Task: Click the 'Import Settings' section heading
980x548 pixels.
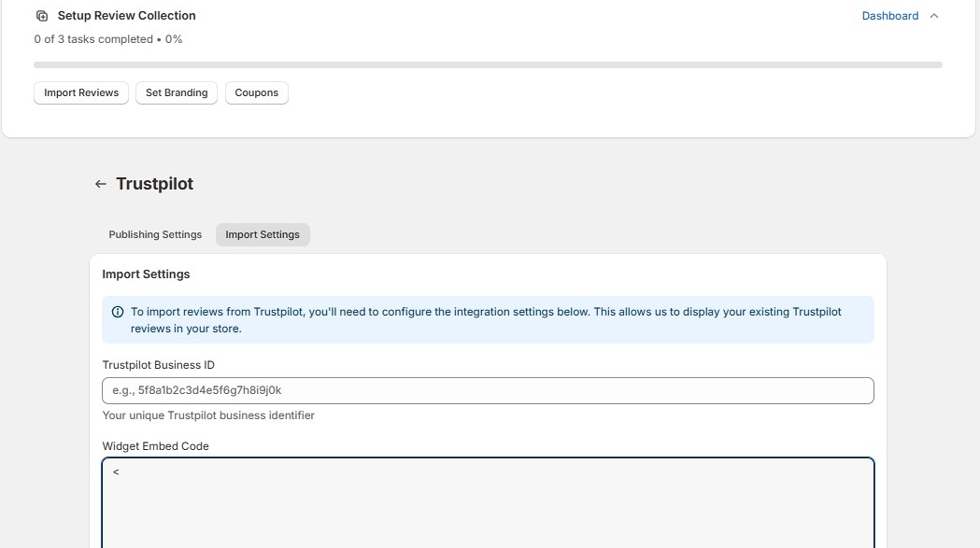Action: coord(146,274)
